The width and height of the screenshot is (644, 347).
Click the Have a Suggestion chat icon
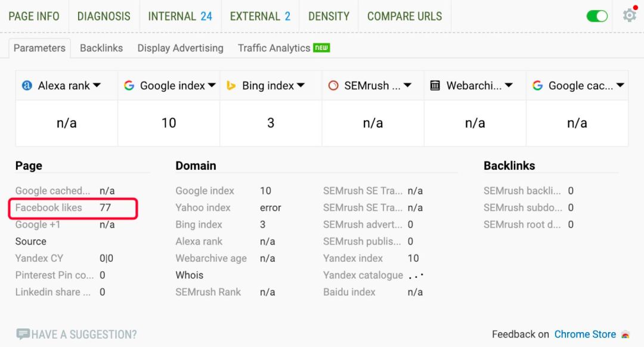23,334
